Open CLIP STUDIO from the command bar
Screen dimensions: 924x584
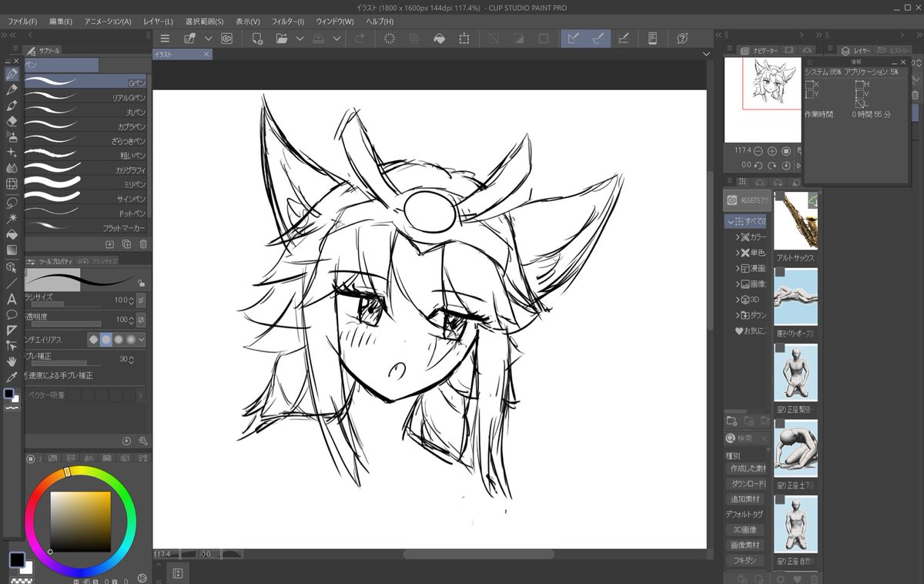coord(227,39)
